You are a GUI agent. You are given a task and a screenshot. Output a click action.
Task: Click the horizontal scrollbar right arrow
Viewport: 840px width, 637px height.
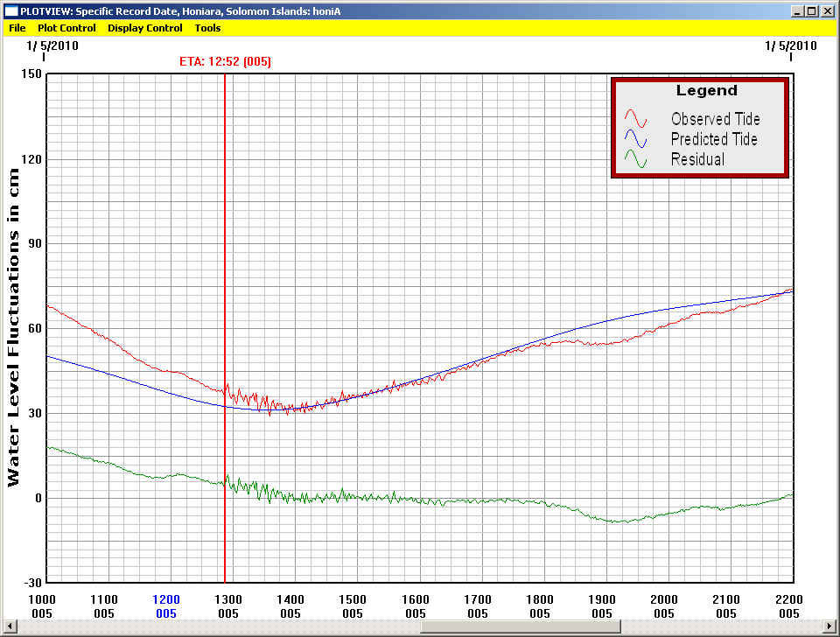830,626
